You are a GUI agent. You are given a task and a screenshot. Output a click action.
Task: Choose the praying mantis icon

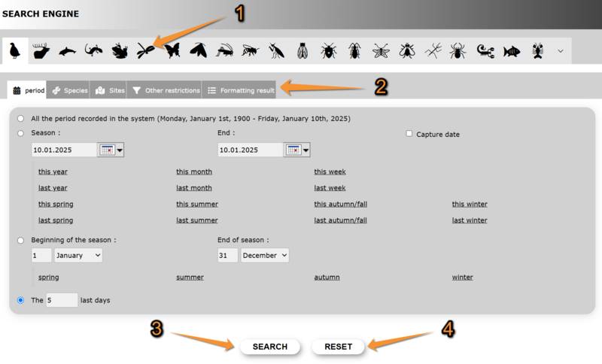pos(276,50)
